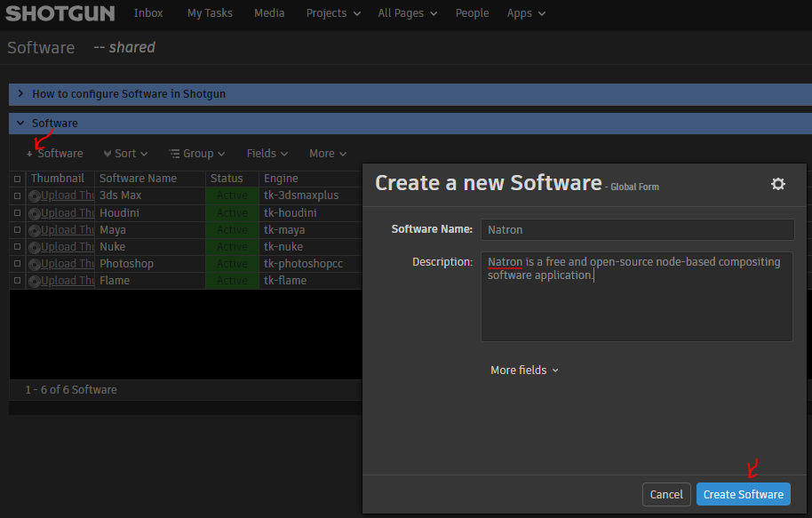Click the Active status of Flame
Image resolution: width=812 pixels, height=518 pixels.
pos(232,280)
